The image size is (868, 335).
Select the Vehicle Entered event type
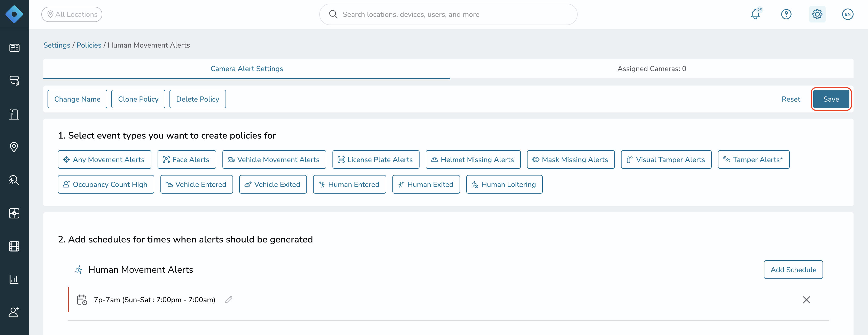tap(196, 184)
